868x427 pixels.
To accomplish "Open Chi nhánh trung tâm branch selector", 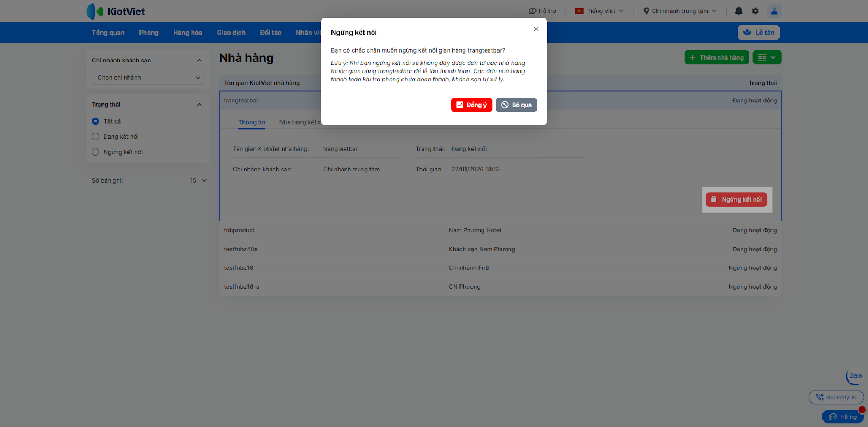I will click(x=680, y=11).
